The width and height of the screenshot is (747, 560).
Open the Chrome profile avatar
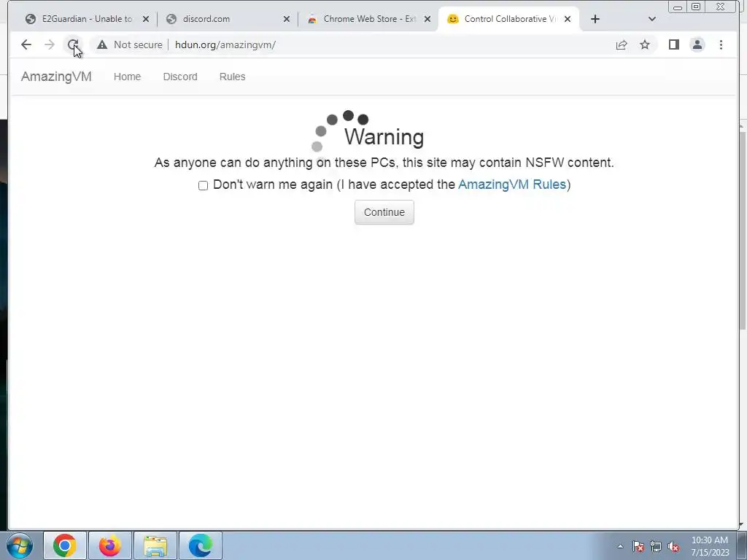697,44
